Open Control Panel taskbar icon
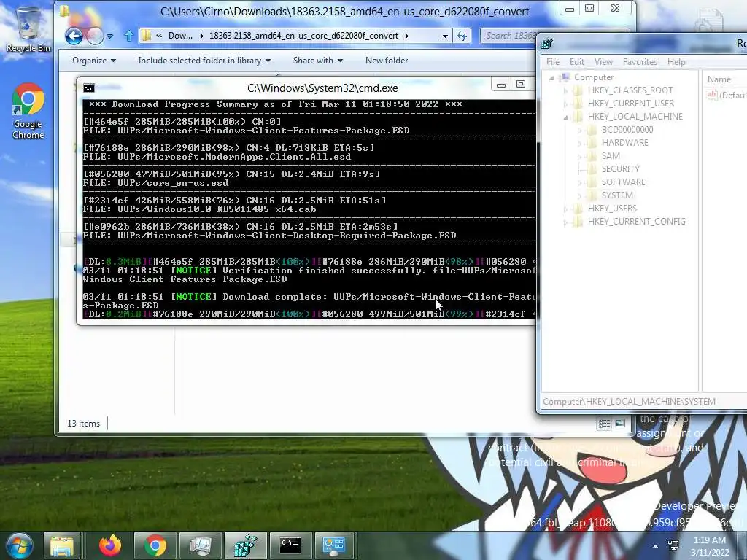 pyautogui.click(x=334, y=545)
